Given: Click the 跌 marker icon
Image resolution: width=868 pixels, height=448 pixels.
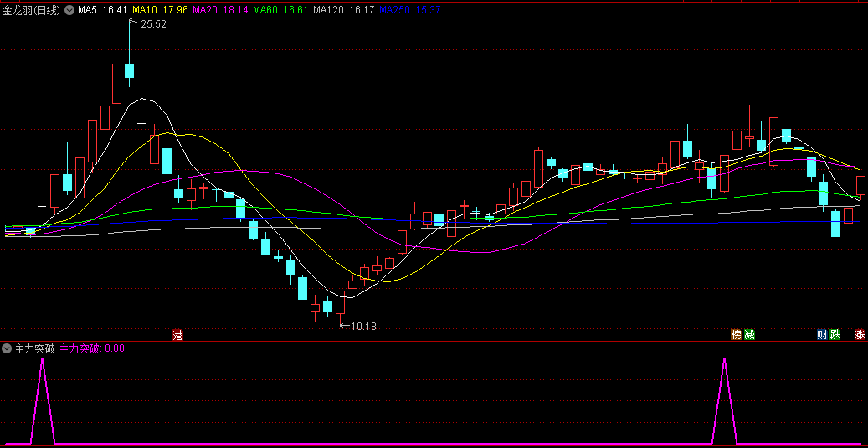Looking at the screenshot, I should coord(835,334).
